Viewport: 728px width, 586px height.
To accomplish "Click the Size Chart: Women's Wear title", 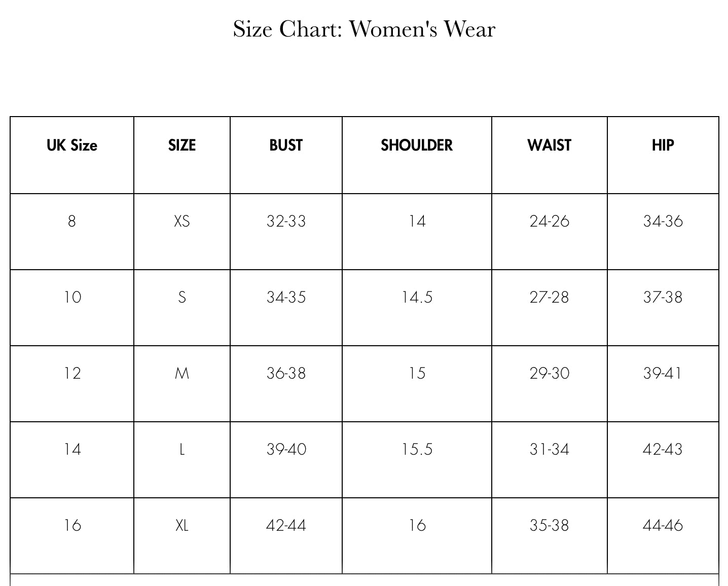I will (363, 29).
